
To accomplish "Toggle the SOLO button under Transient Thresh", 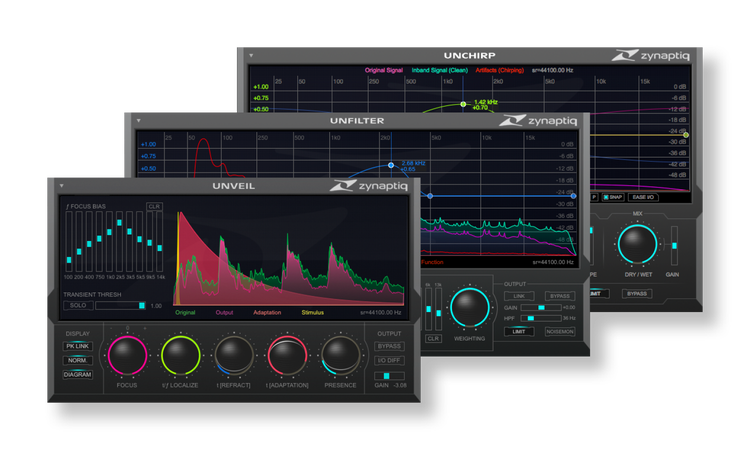I will (x=77, y=305).
